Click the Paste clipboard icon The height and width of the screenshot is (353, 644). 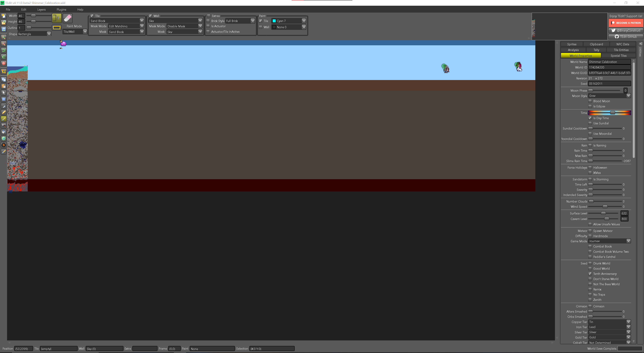pyautogui.click(x=4, y=86)
